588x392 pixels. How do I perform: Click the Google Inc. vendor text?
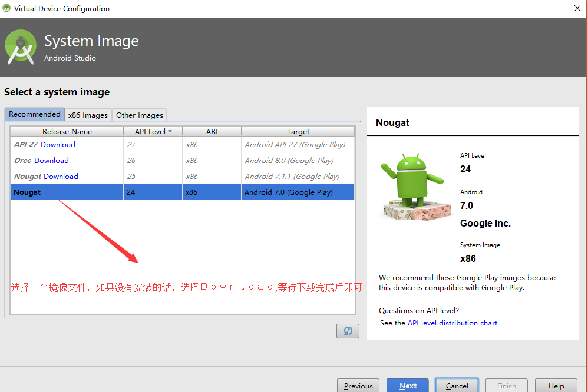click(485, 223)
